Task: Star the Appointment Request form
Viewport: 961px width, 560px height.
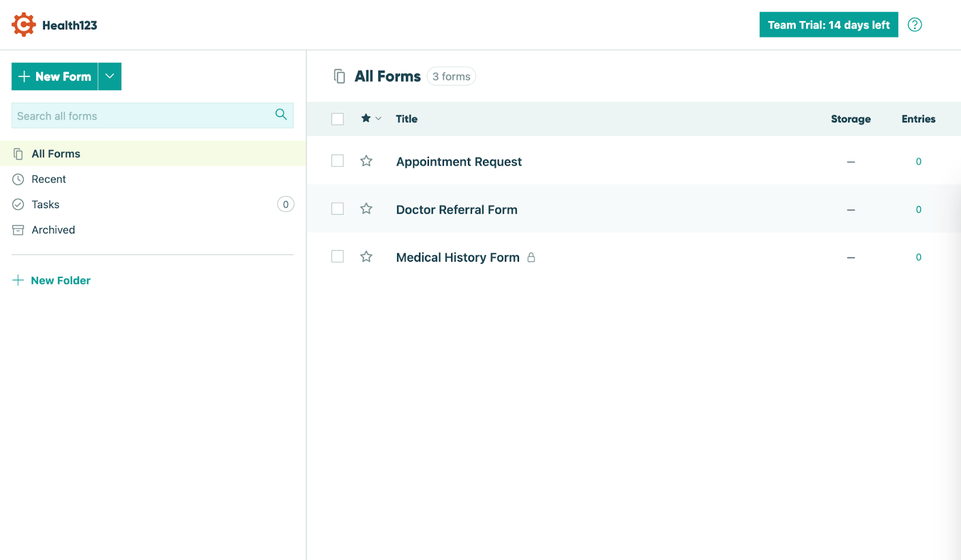Action: pos(366,161)
